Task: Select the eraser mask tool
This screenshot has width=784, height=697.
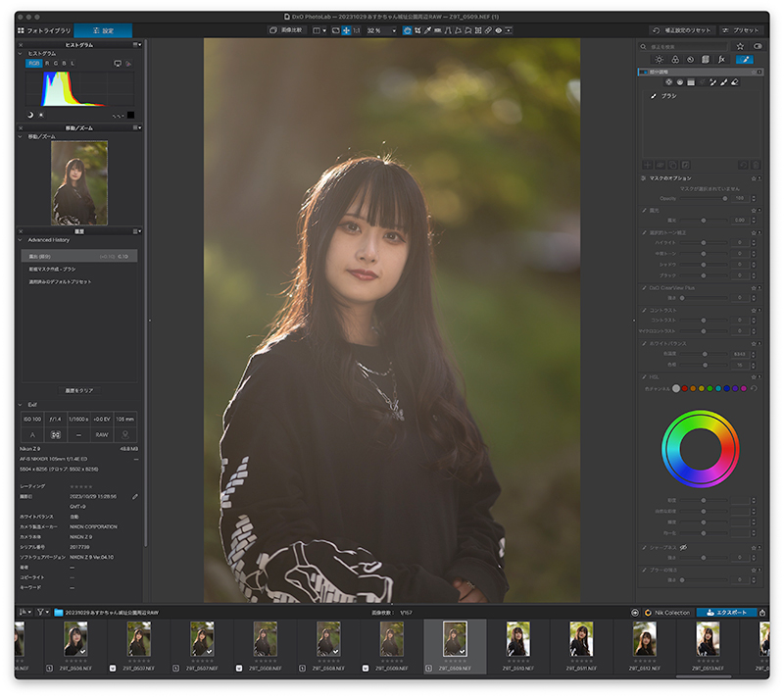Action: point(734,82)
